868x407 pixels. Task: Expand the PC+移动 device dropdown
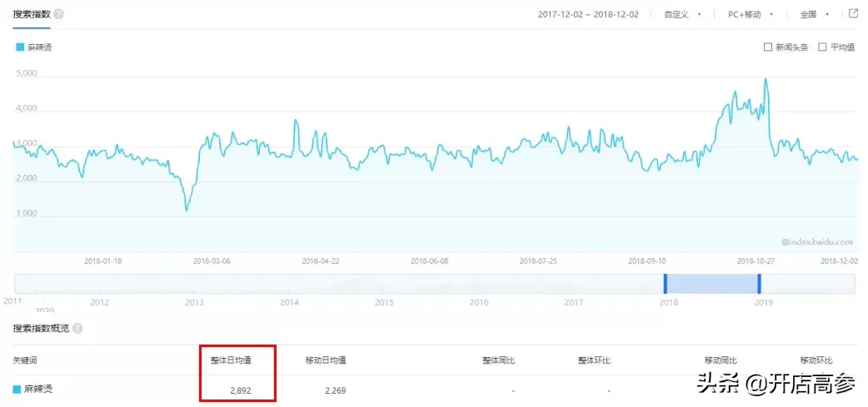click(x=751, y=15)
